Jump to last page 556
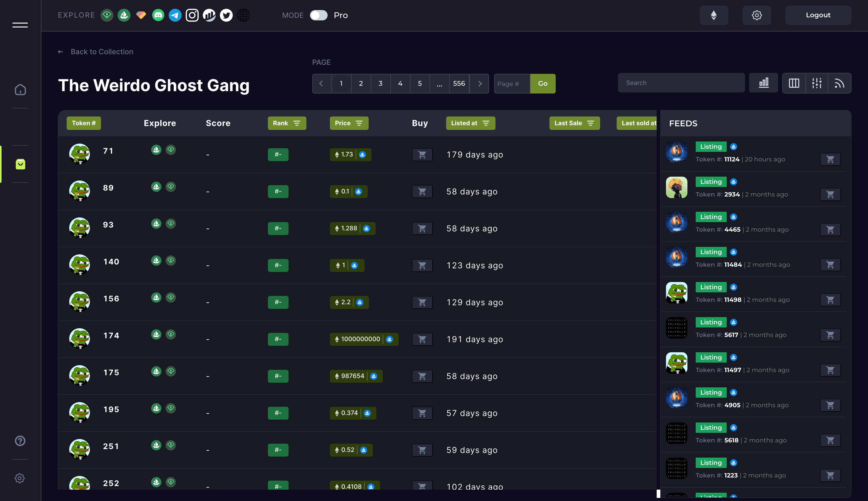 coord(459,84)
